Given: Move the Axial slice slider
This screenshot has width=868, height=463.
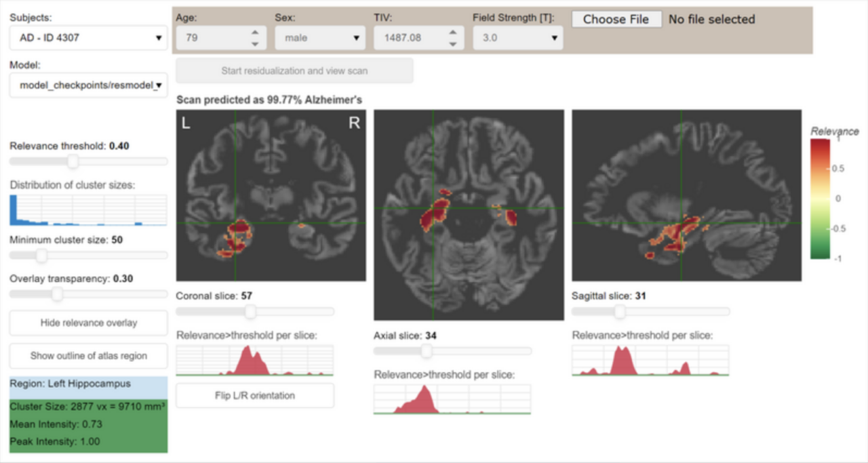Looking at the screenshot, I should (x=426, y=351).
